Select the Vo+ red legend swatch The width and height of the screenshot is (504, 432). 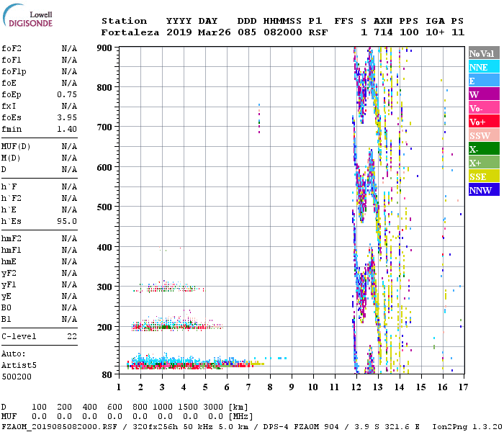pos(484,122)
